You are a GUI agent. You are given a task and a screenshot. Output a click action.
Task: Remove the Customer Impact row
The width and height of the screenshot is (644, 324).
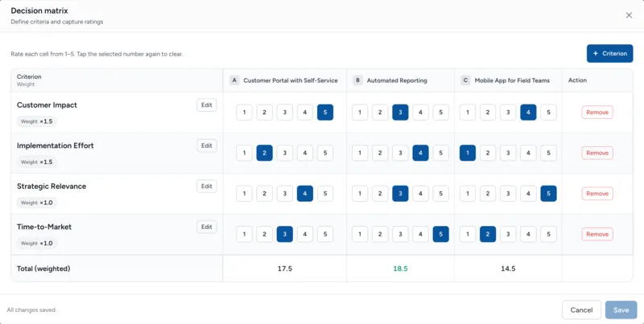(597, 113)
